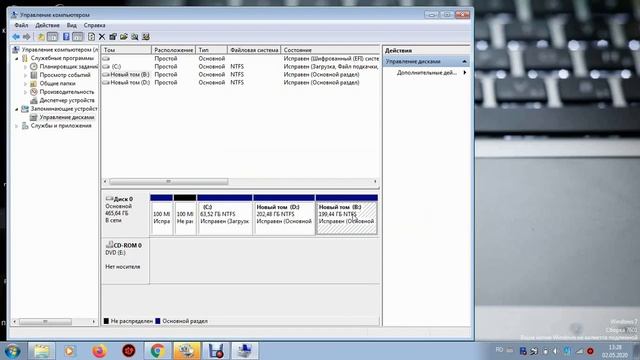The image size is (640, 360).
Task: Sort by Том column header
Action: (126, 50)
